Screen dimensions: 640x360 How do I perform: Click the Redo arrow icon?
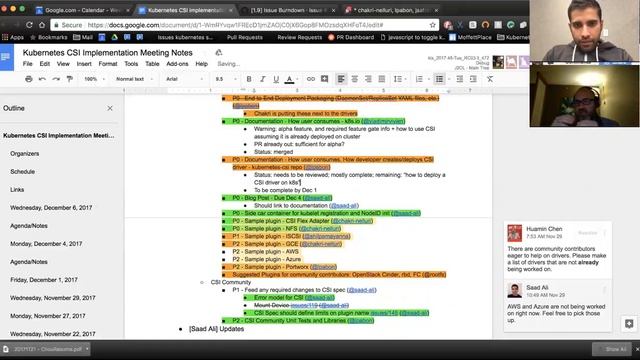56,79
